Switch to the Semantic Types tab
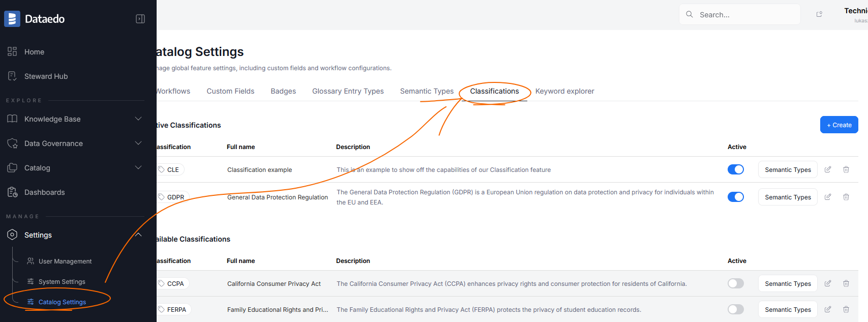Image resolution: width=868 pixels, height=322 pixels. tap(427, 91)
